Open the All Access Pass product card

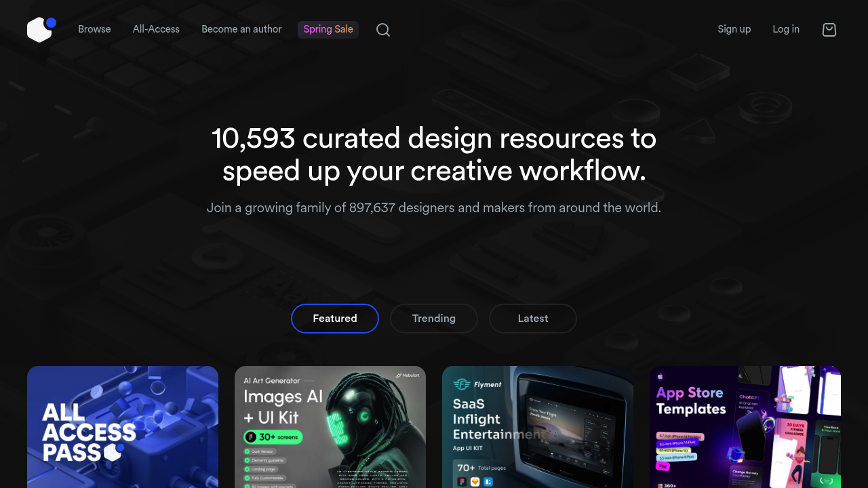[122, 427]
